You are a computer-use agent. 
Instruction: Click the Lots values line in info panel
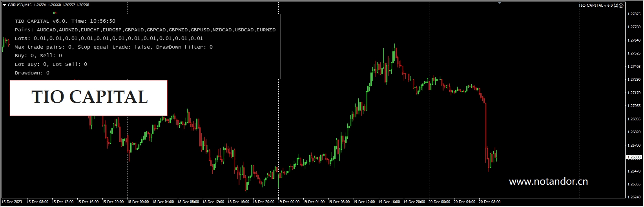[109, 38]
